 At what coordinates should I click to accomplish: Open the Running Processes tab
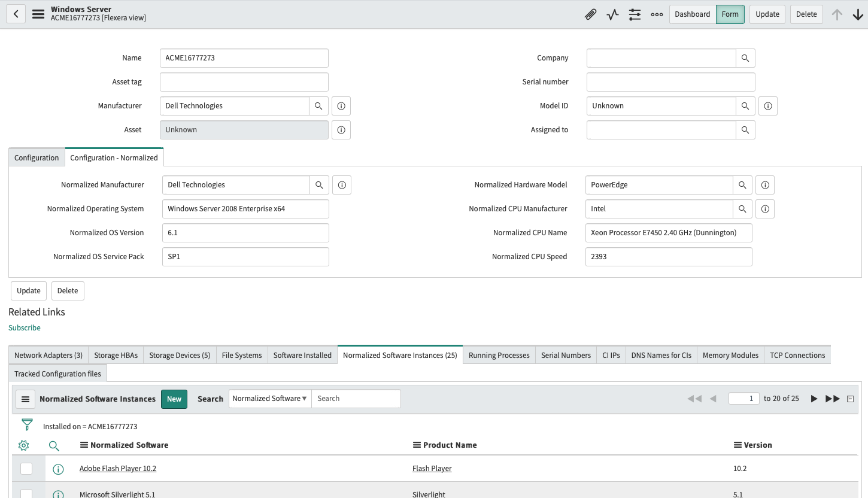pos(499,355)
